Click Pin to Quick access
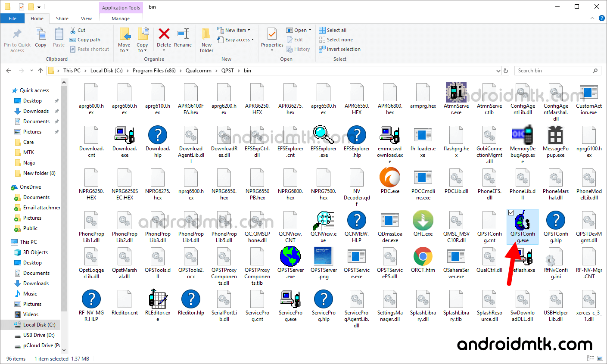 (17, 40)
